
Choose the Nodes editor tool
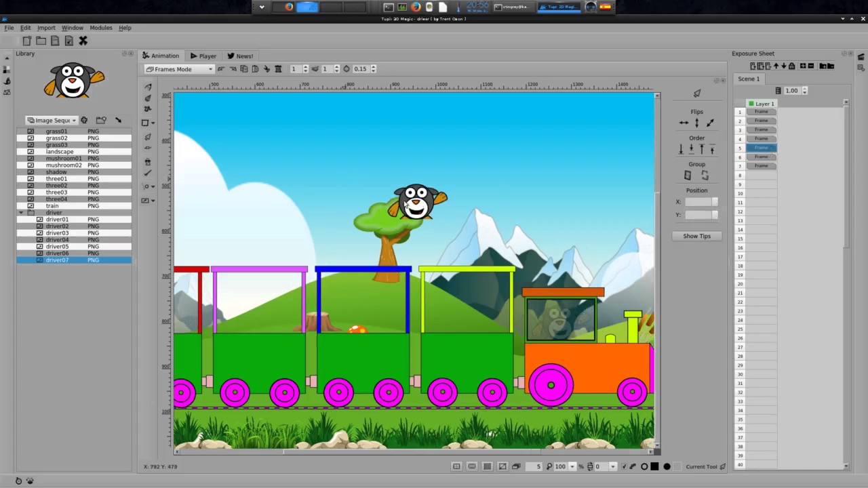point(148,147)
